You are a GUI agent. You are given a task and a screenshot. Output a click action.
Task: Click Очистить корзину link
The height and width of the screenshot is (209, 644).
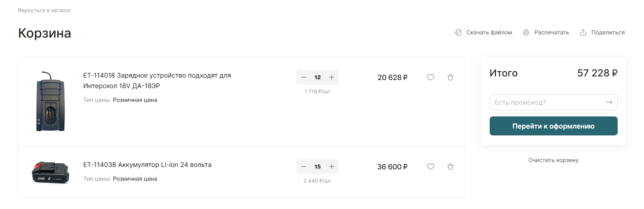[x=553, y=160]
